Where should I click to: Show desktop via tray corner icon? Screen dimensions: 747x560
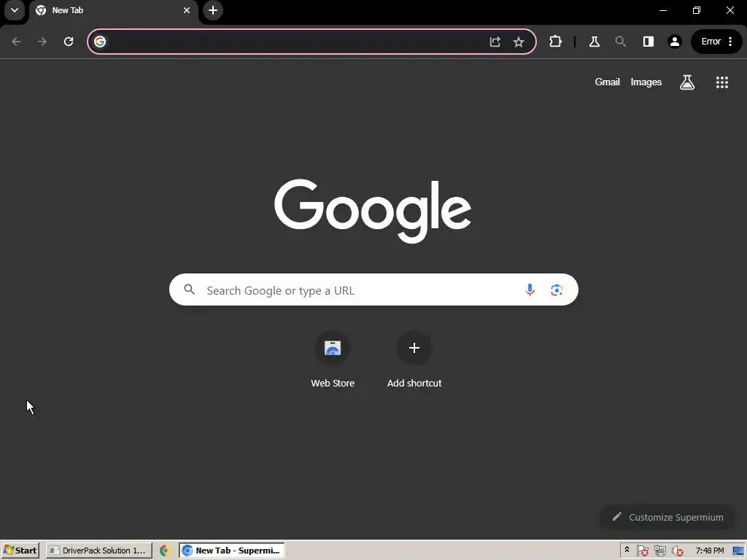[x=738, y=551]
